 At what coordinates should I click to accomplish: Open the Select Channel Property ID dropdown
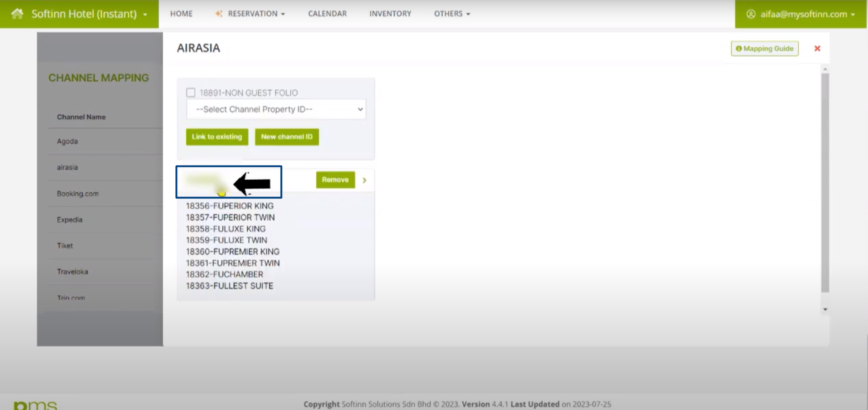(276, 109)
